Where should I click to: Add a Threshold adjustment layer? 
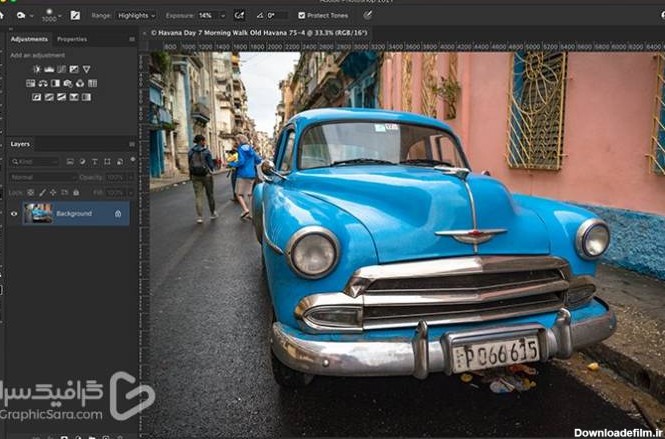(x=61, y=97)
